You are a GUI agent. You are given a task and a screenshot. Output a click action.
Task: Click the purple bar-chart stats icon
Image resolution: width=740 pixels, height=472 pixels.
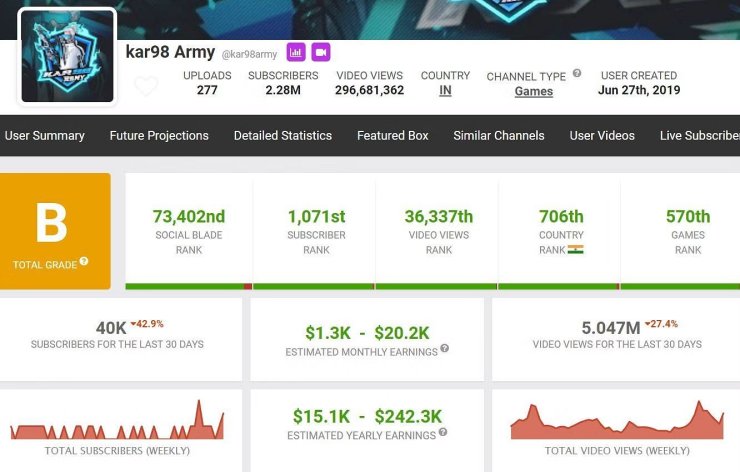296,52
